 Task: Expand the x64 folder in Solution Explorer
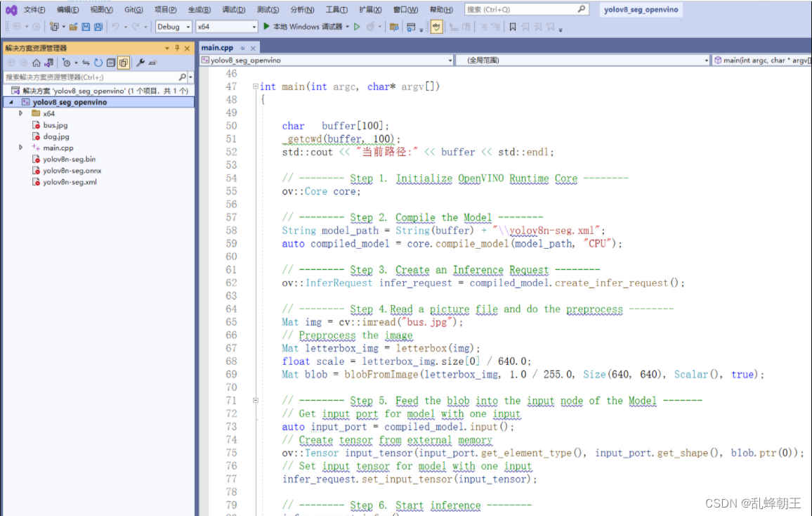[21, 113]
